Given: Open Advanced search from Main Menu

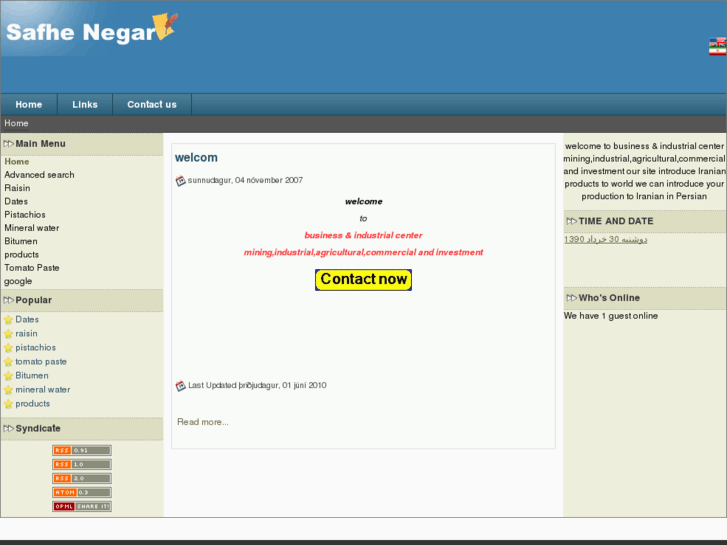Looking at the screenshot, I should tap(39, 175).
